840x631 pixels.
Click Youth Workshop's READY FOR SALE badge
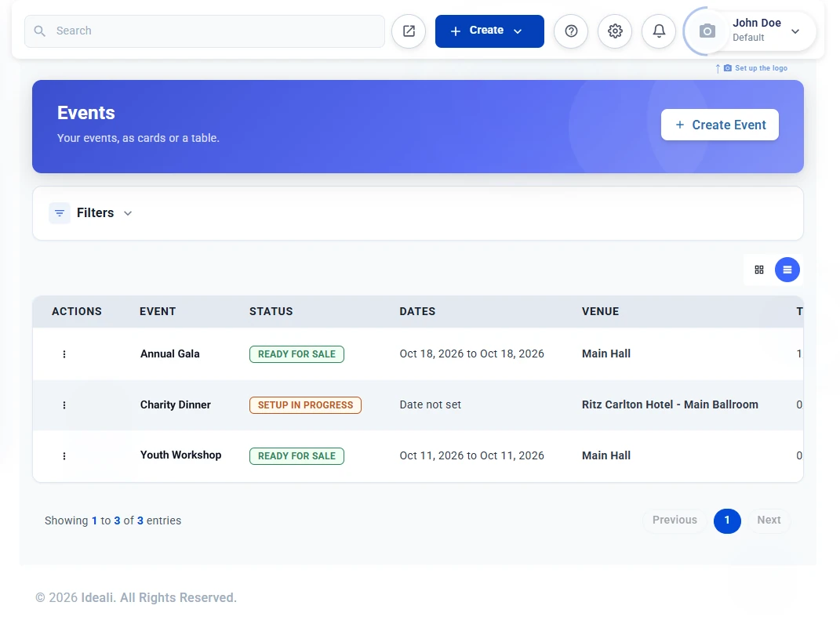pos(296,456)
